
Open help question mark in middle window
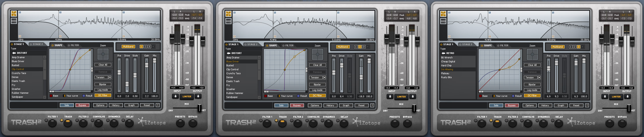(x=372, y=106)
